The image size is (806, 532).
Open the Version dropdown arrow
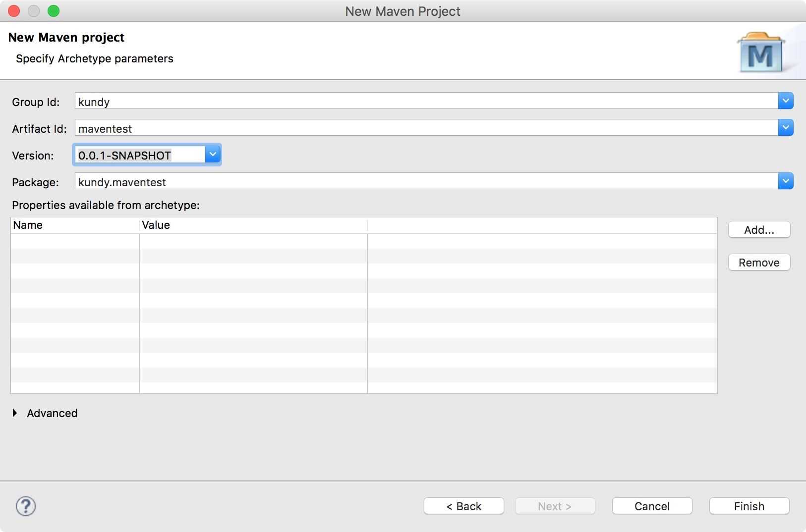213,155
